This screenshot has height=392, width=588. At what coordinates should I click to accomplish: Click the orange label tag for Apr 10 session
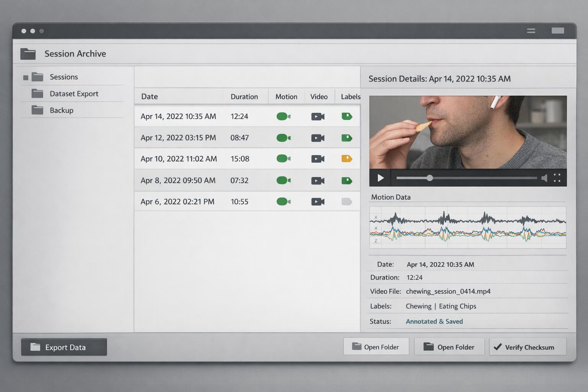click(346, 158)
